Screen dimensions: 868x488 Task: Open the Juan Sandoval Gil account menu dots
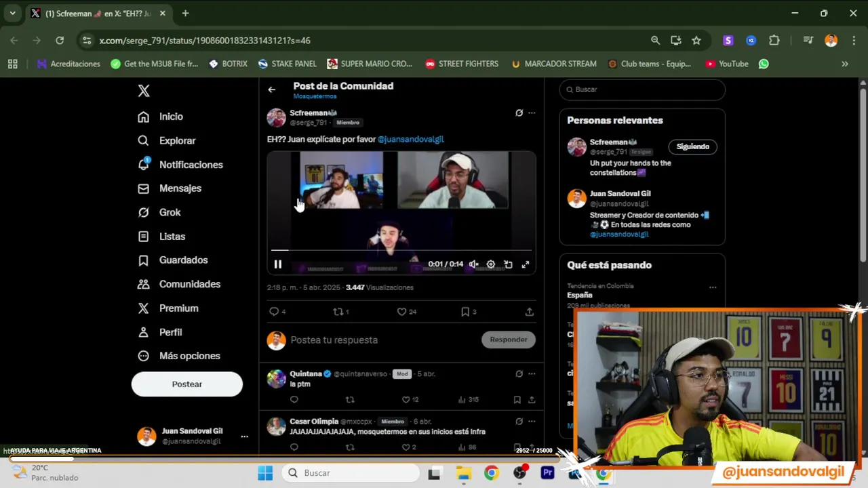[x=244, y=436]
